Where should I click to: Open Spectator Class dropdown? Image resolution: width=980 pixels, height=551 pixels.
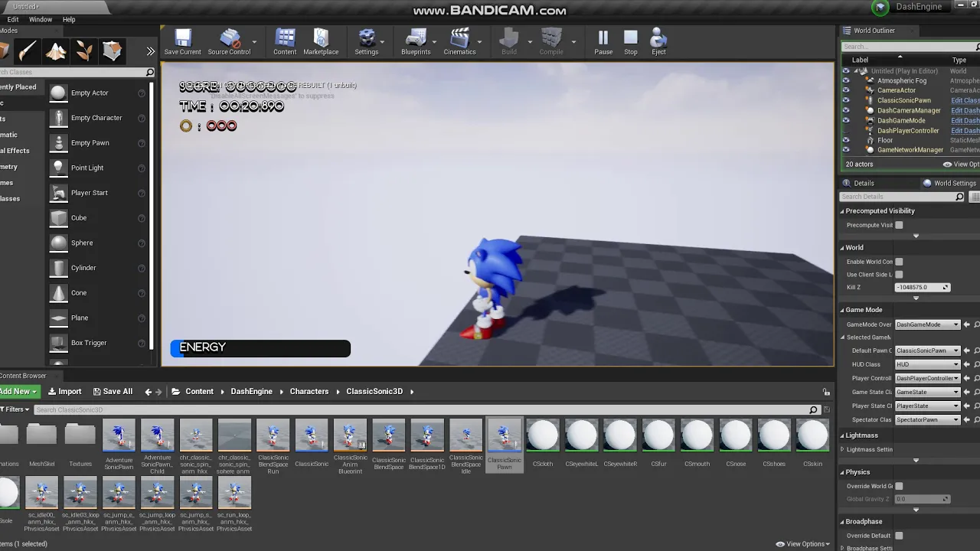click(x=927, y=419)
